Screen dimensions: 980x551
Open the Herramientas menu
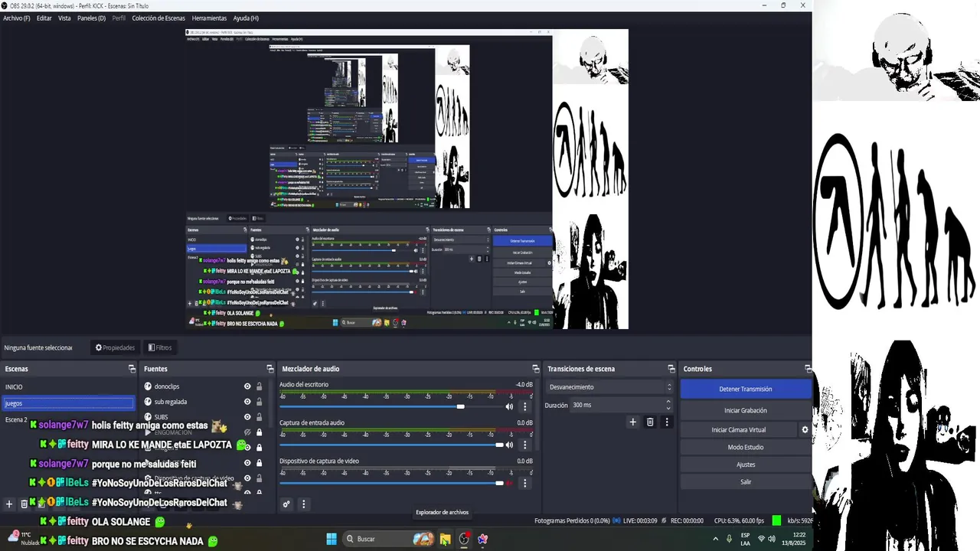(x=209, y=18)
